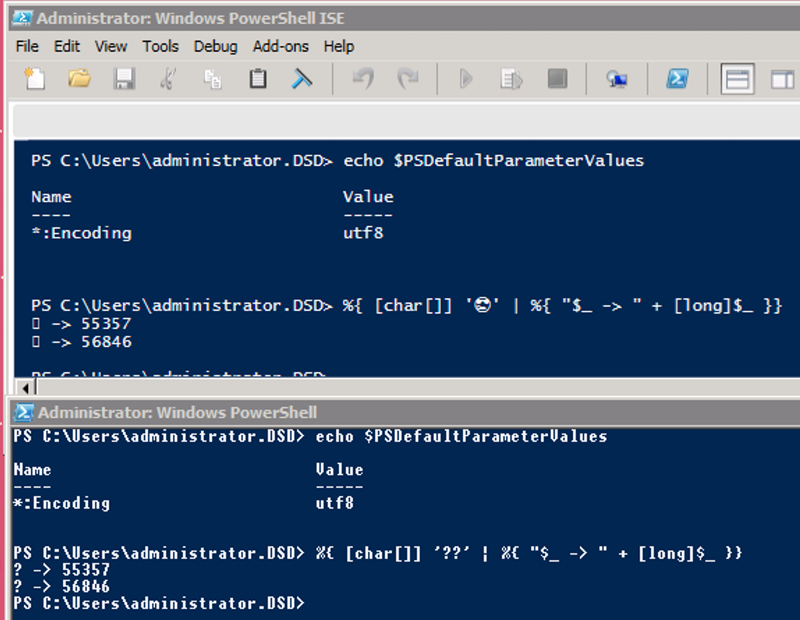The height and width of the screenshot is (620, 800).
Task: Stop the running operation
Action: (557, 78)
